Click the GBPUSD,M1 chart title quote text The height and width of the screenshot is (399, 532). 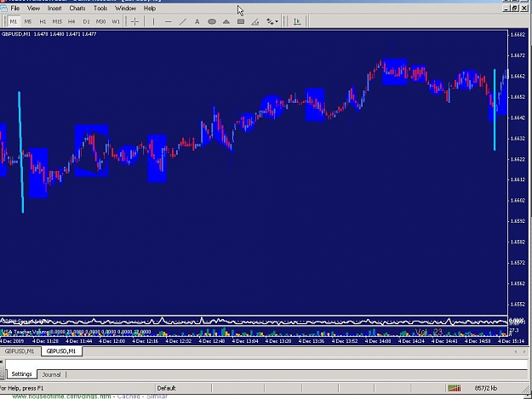(x=49, y=34)
